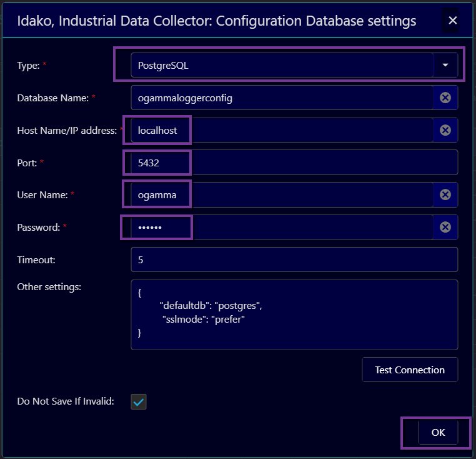The width and height of the screenshot is (476, 459).
Task: Focus the masked Password input
Action: (281, 227)
